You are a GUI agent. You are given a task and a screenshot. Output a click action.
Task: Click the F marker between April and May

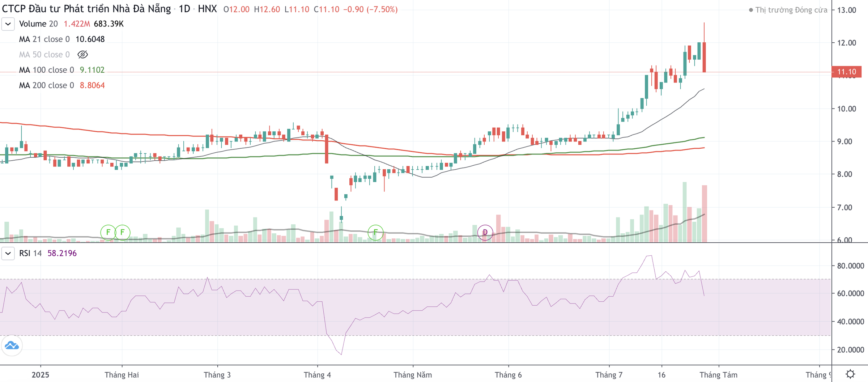375,232
